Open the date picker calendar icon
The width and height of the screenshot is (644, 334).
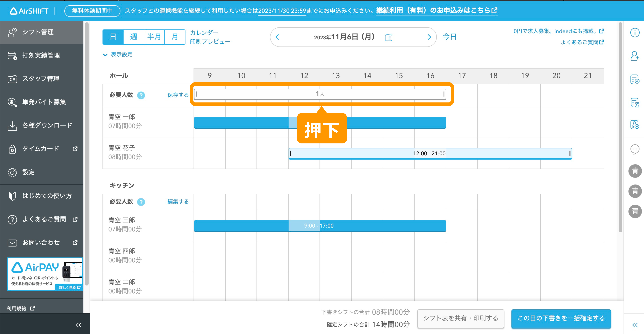point(388,37)
